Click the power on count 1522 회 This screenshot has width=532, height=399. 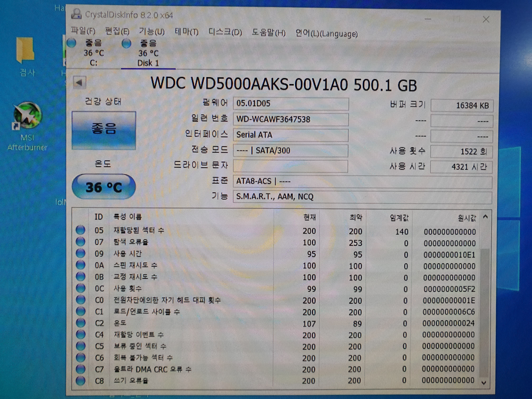[461, 152]
